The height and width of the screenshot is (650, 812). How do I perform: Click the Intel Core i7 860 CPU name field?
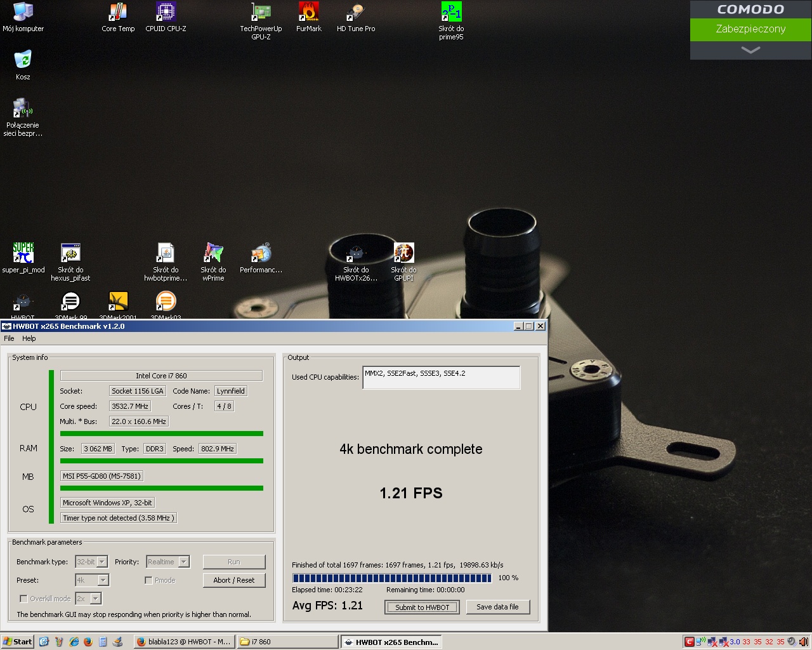pyautogui.click(x=161, y=376)
